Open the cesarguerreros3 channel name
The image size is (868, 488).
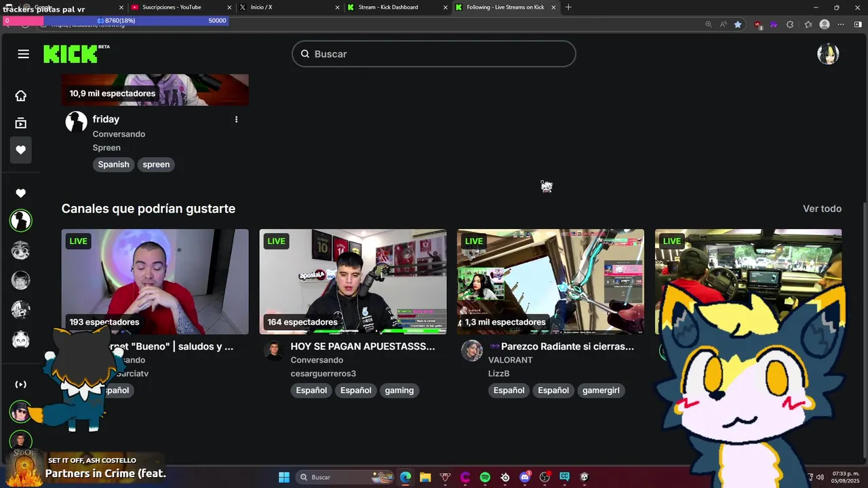[x=323, y=373]
